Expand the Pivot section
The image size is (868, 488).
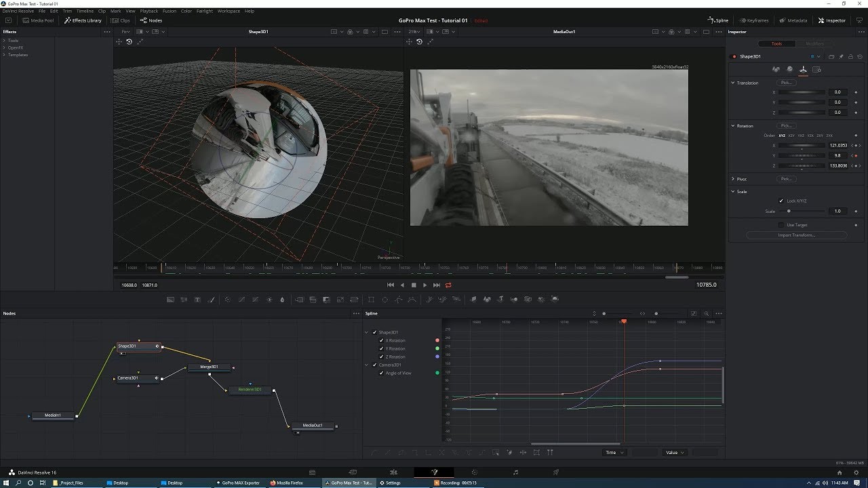(733, 179)
